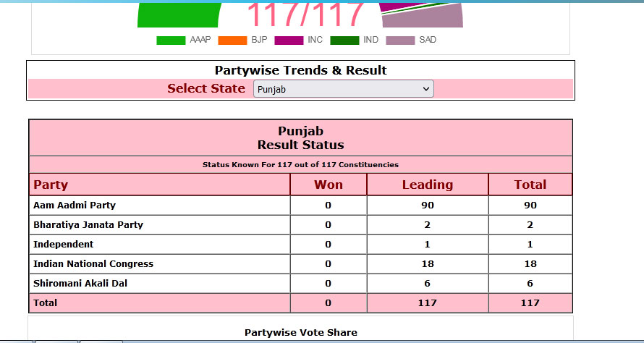The height and width of the screenshot is (343, 644).
Task: Click Shiromani Akali Dal total value 6
Action: click(530, 283)
